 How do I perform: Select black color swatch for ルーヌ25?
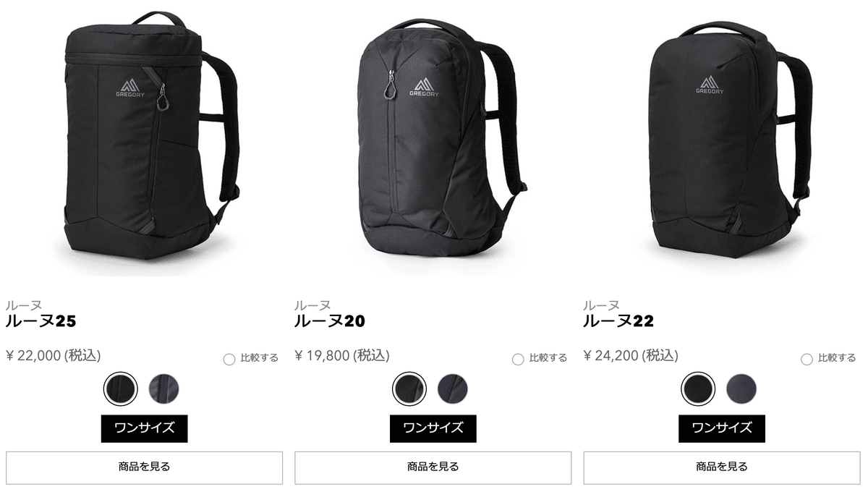click(x=120, y=389)
